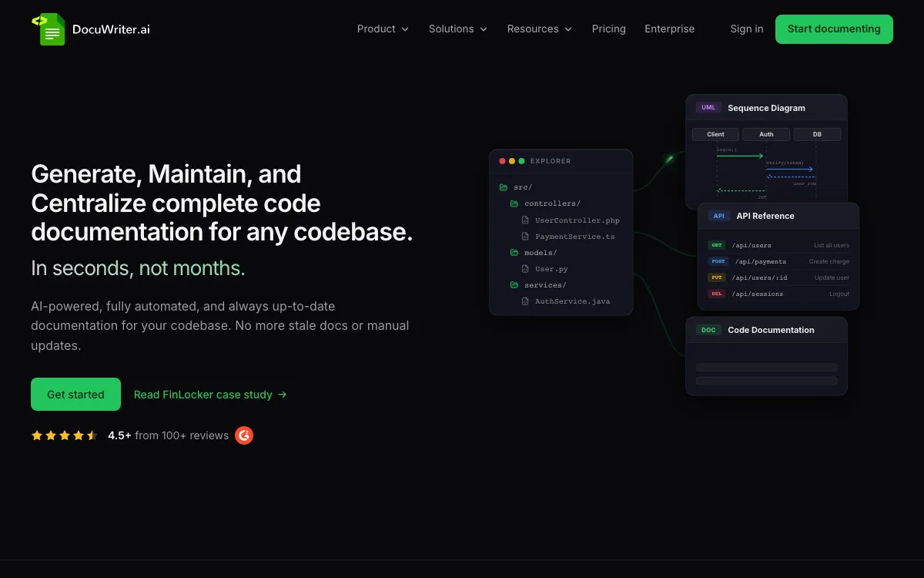
Task: Select PaymentService.ts file name
Action: (575, 237)
